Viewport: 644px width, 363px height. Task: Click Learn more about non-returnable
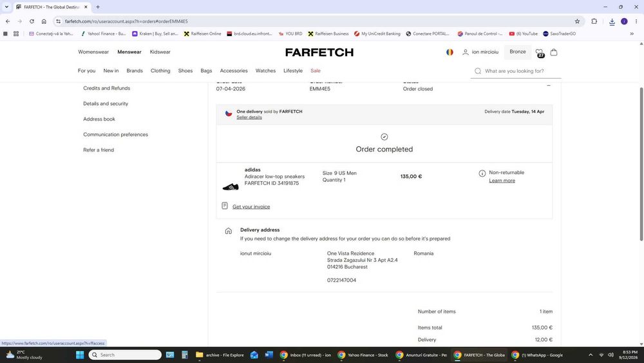pos(502,181)
